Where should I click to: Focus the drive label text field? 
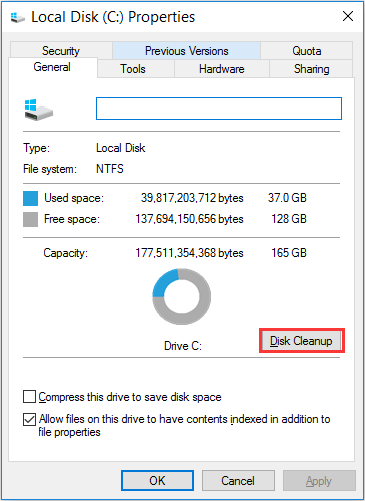point(219,108)
